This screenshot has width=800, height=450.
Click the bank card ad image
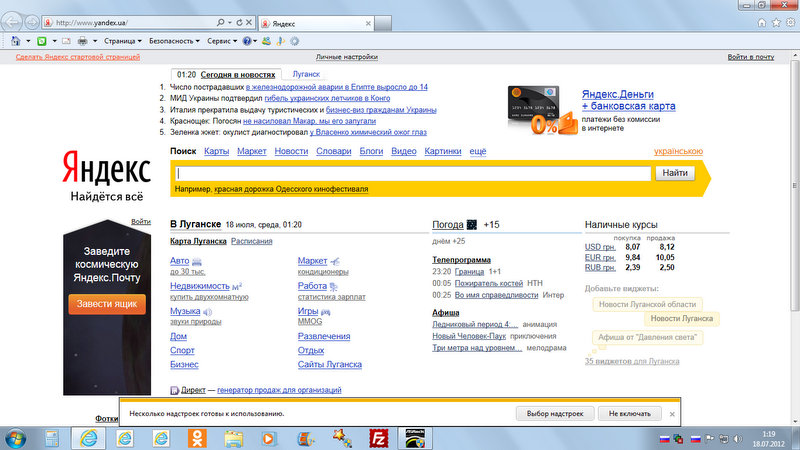(543, 110)
